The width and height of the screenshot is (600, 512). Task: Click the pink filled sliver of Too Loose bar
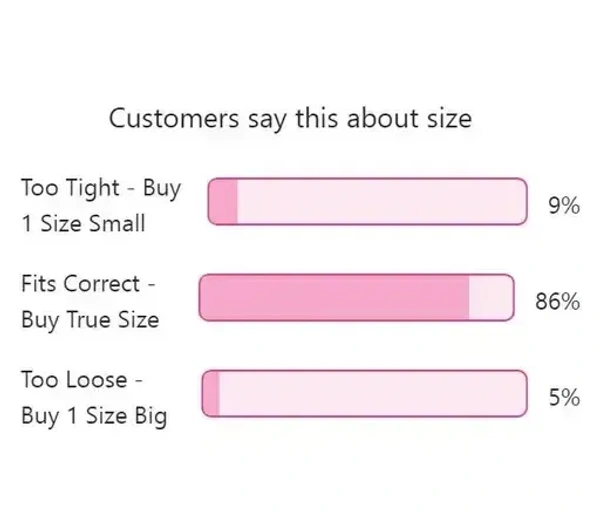pos(211,393)
